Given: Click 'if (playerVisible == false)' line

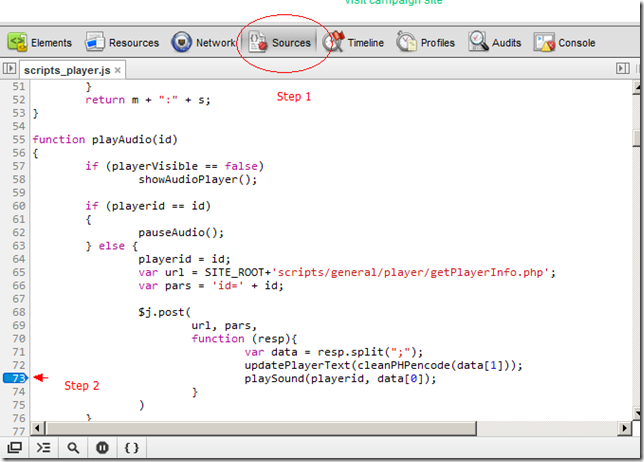Looking at the screenshot, I should (175, 166).
